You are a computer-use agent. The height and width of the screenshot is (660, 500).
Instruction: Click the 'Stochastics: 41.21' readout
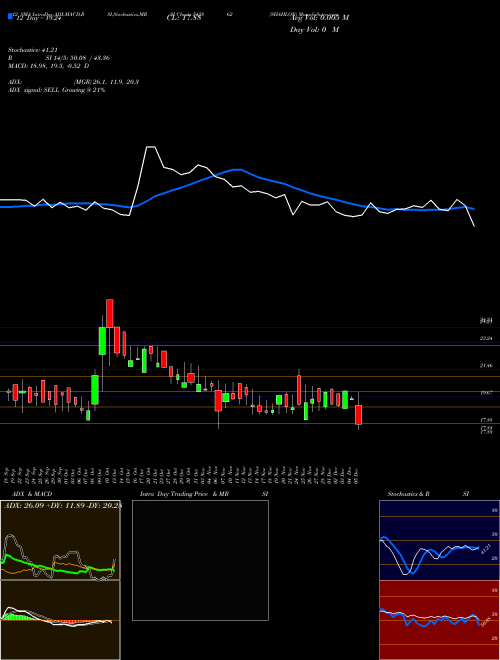(x=32, y=50)
